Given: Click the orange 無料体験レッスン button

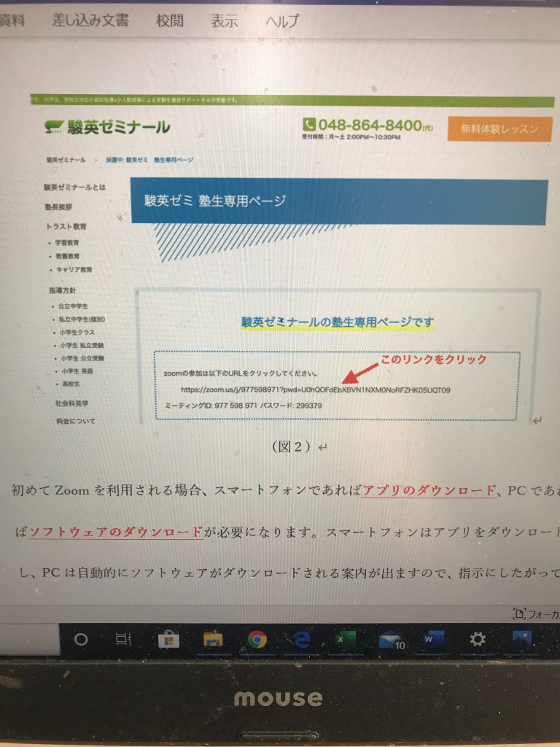Looking at the screenshot, I should click(x=499, y=128).
